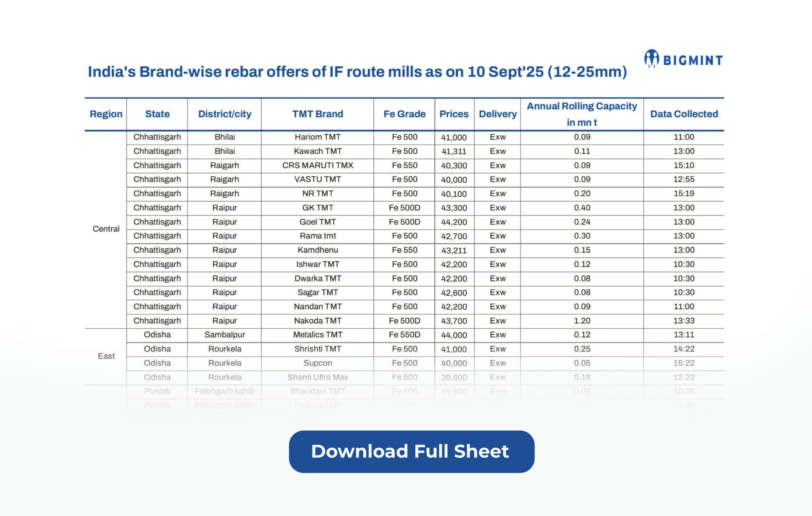812x516 pixels.
Task: Click the East region cell
Action: (x=106, y=356)
